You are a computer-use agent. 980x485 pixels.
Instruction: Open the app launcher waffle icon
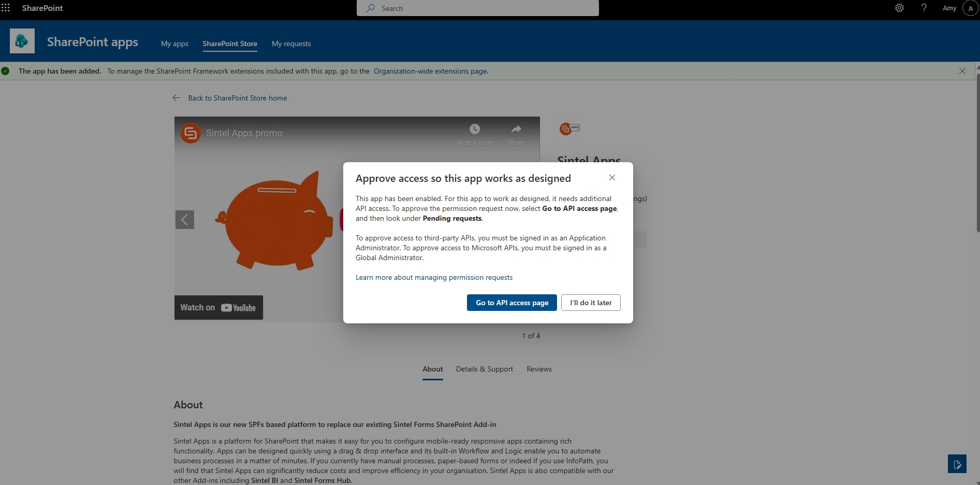pos(6,8)
